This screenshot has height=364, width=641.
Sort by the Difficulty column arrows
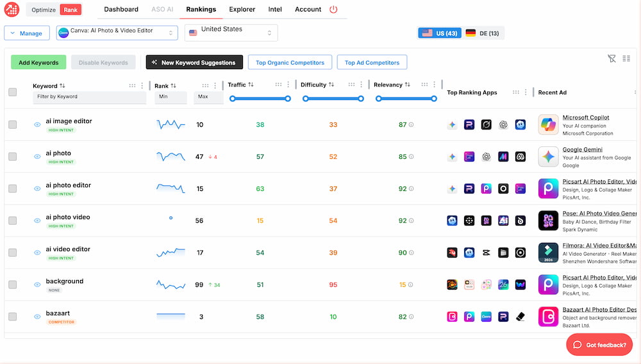click(331, 85)
